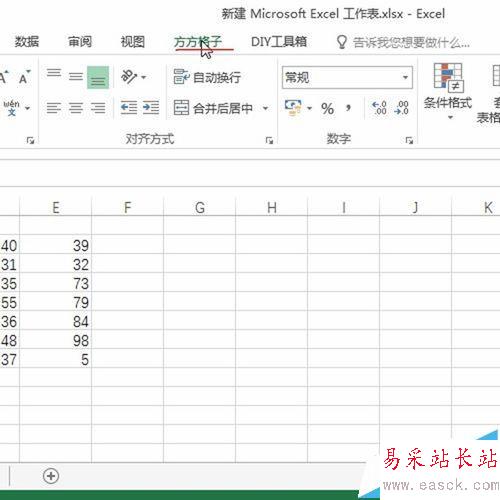500x500 pixels.
Task: Click the decrease indent icon
Action: point(129,108)
